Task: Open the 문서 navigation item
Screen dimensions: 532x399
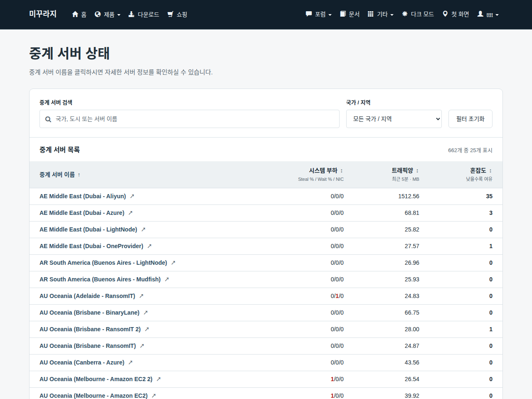Action: (x=350, y=14)
